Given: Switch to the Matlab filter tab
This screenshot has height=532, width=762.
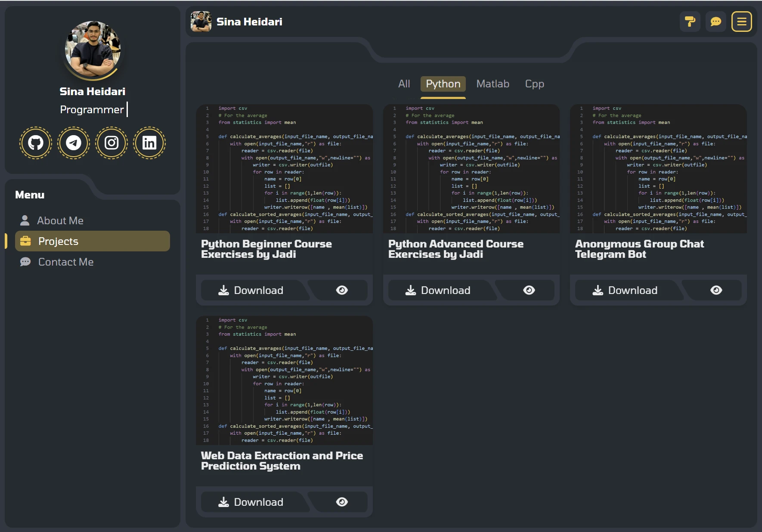Looking at the screenshot, I should click(493, 84).
